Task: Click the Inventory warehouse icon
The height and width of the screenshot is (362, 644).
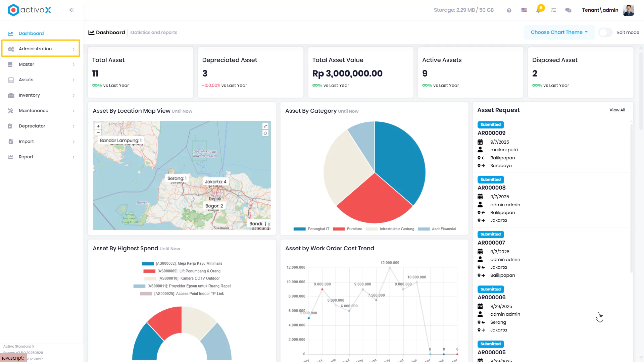Action: coord(11,95)
